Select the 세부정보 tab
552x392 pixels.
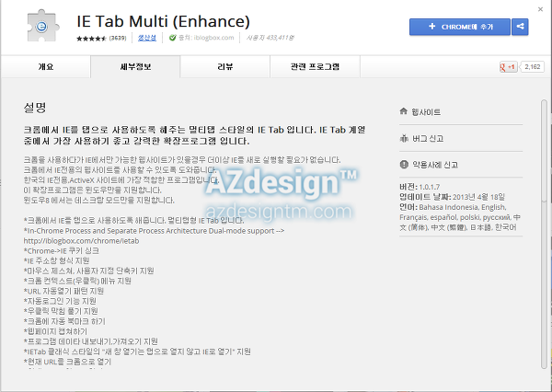click(135, 66)
